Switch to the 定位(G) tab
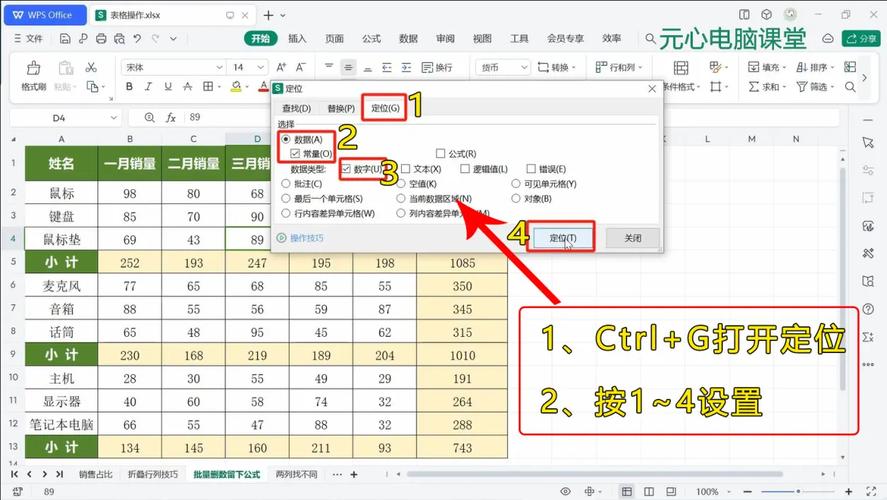Viewport: 887px width, 500px height. (385, 108)
